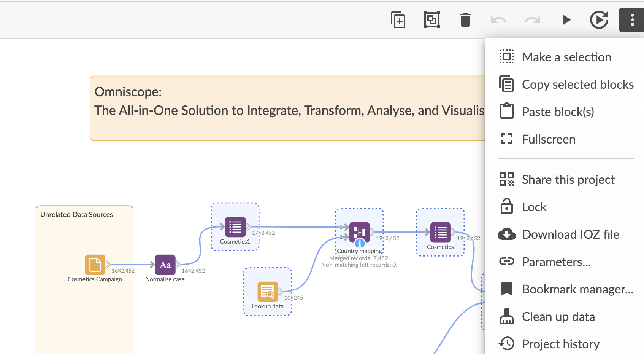Click the Lookup data output connector
The image size is (644, 354).
281,292
